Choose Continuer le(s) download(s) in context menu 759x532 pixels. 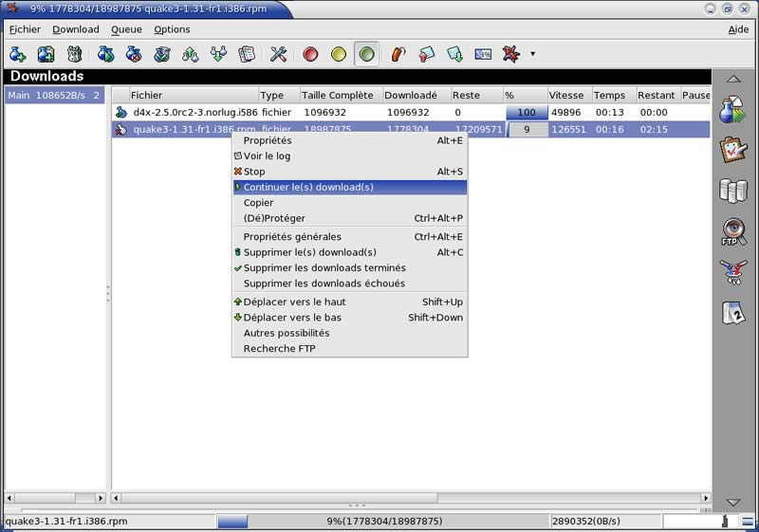pyautogui.click(x=349, y=187)
